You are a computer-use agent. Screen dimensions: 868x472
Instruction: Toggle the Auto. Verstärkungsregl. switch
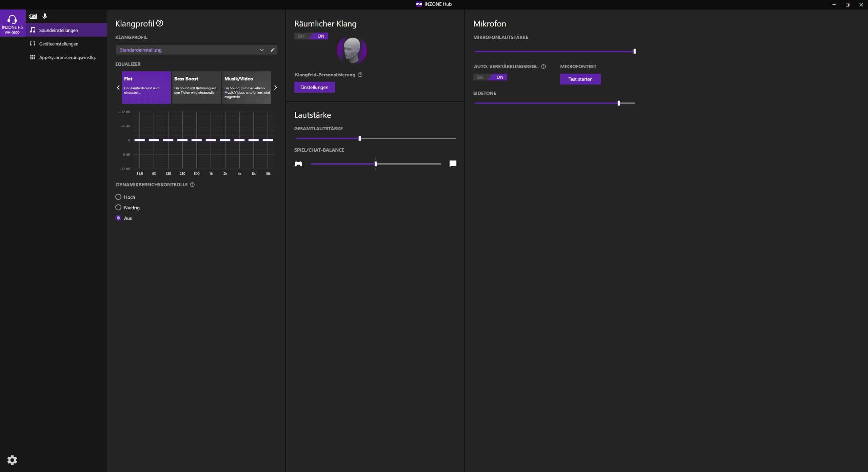pos(490,77)
